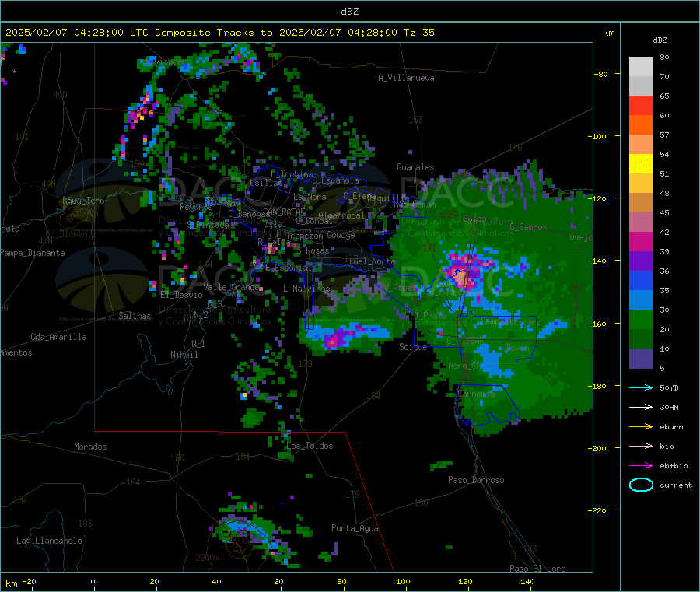
Task: Select the blue 35 dBZ color swatch
Action: click(641, 280)
